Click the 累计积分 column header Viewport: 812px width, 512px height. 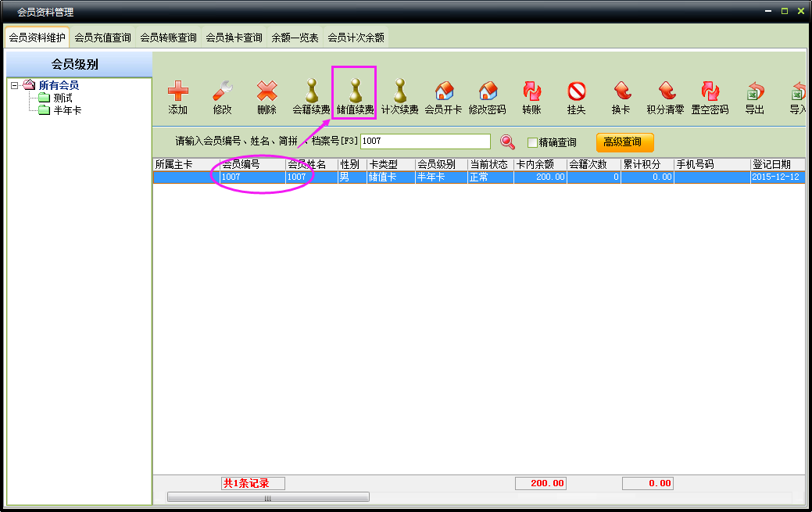647,164
